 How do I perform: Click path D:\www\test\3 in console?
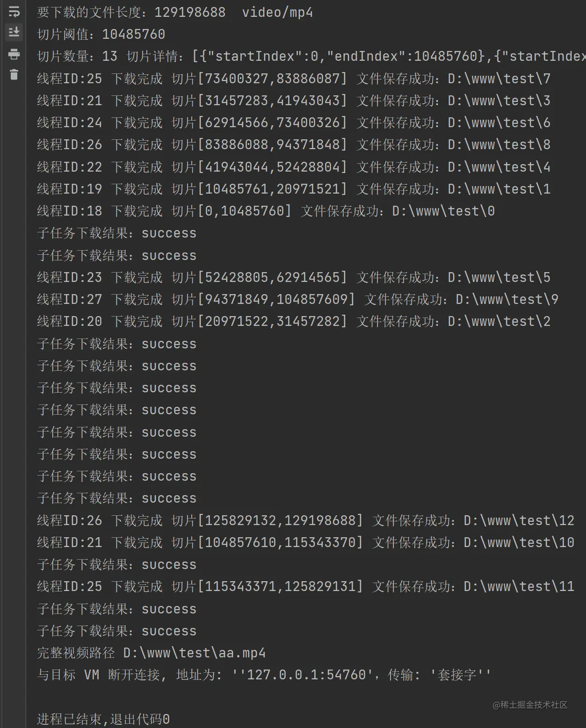pos(499,101)
